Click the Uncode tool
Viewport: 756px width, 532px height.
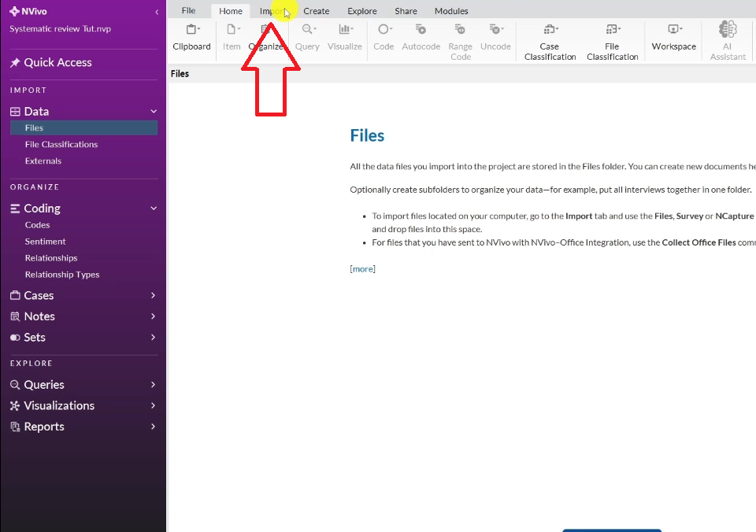tap(495, 37)
